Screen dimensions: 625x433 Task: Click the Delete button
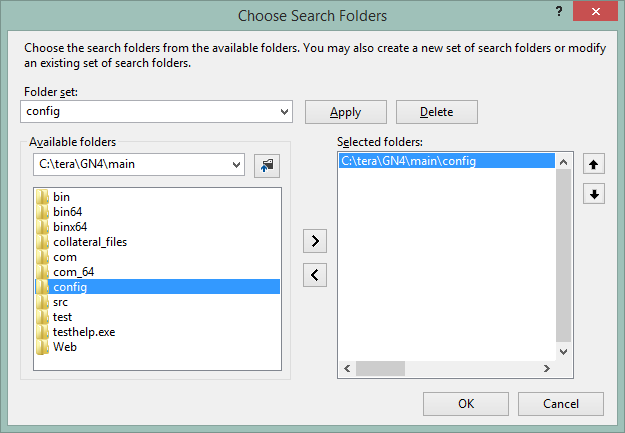[436, 112]
